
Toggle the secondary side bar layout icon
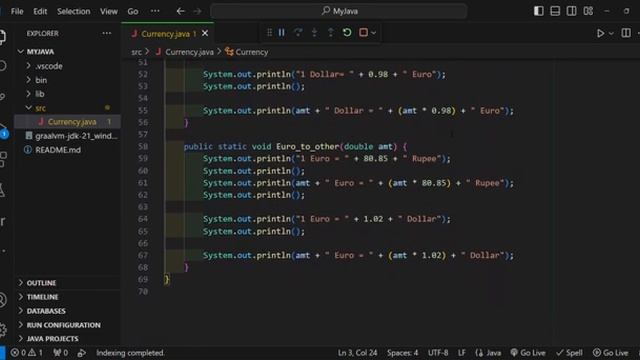(x=571, y=11)
